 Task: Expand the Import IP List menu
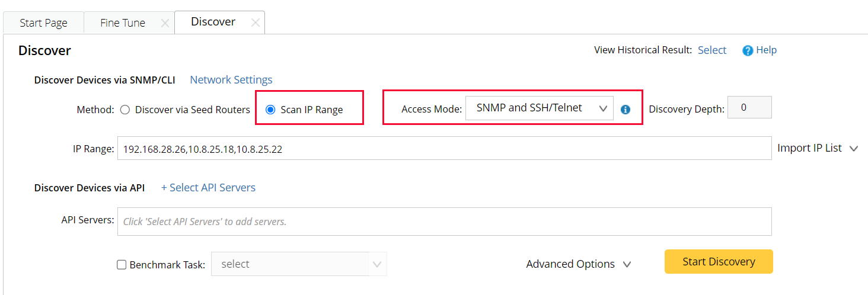(817, 148)
